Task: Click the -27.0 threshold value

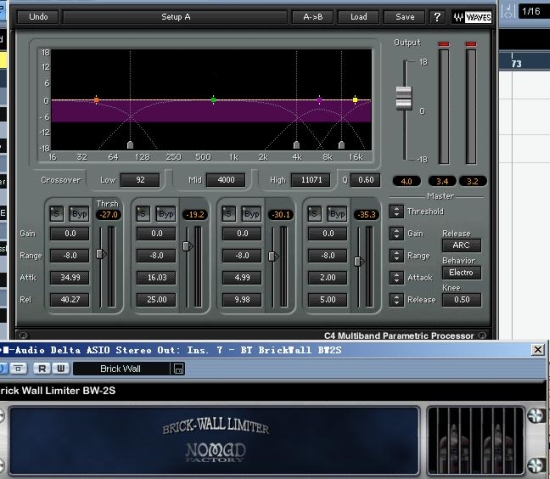Action: point(108,215)
